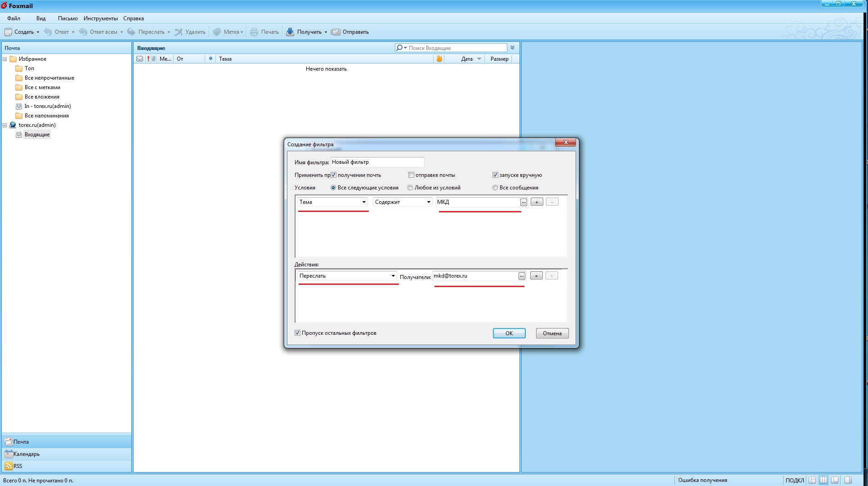Click the Send mail toolbar icon
868x486 pixels.
coord(336,32)
